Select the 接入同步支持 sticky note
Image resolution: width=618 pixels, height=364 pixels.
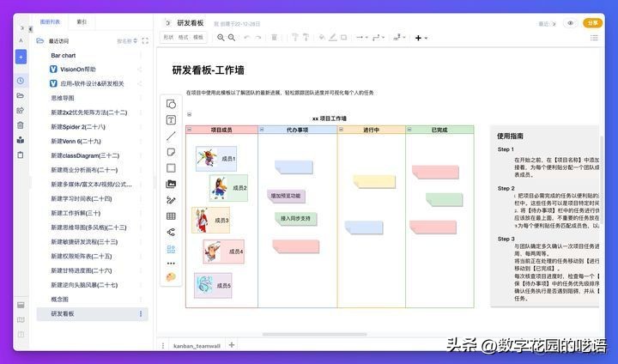[295, 218]
